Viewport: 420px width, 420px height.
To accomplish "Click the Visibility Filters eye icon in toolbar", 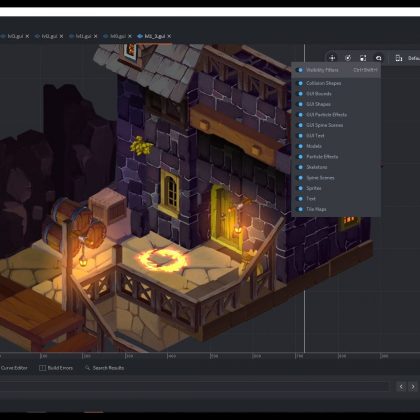I will (378, 58).
